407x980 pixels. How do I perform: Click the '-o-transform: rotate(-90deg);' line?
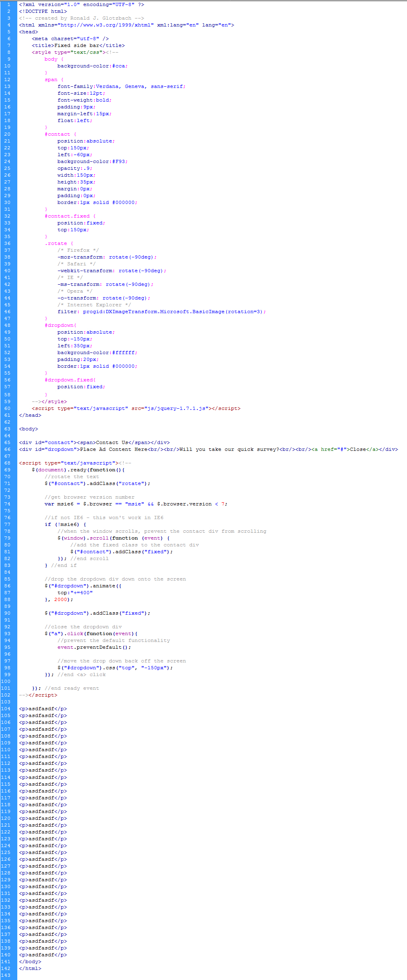[x=104, y=298]
